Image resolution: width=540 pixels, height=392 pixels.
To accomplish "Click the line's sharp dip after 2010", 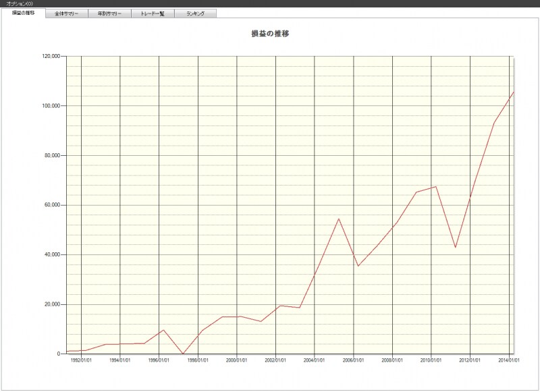I will 456,247.
